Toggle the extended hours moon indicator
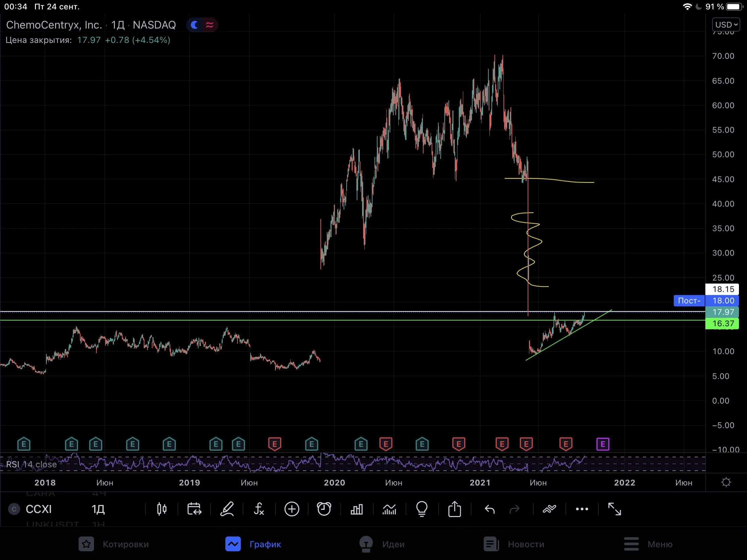This screenshot has height=560, width=747. tap(194, 25)
